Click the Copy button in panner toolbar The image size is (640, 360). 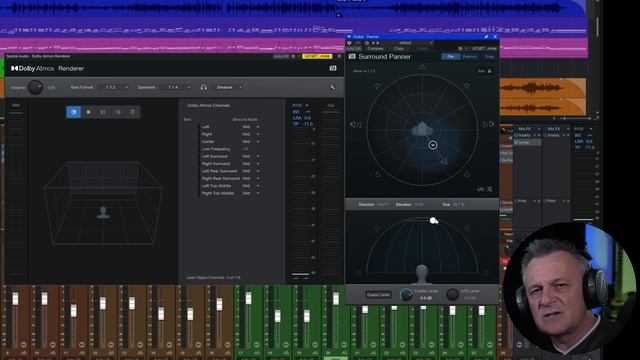[x=399, y=49]
